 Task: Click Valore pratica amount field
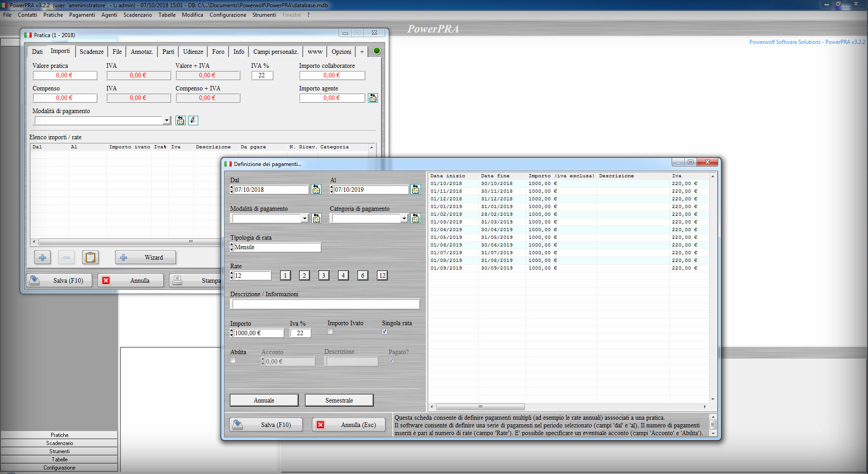[65, 75]
